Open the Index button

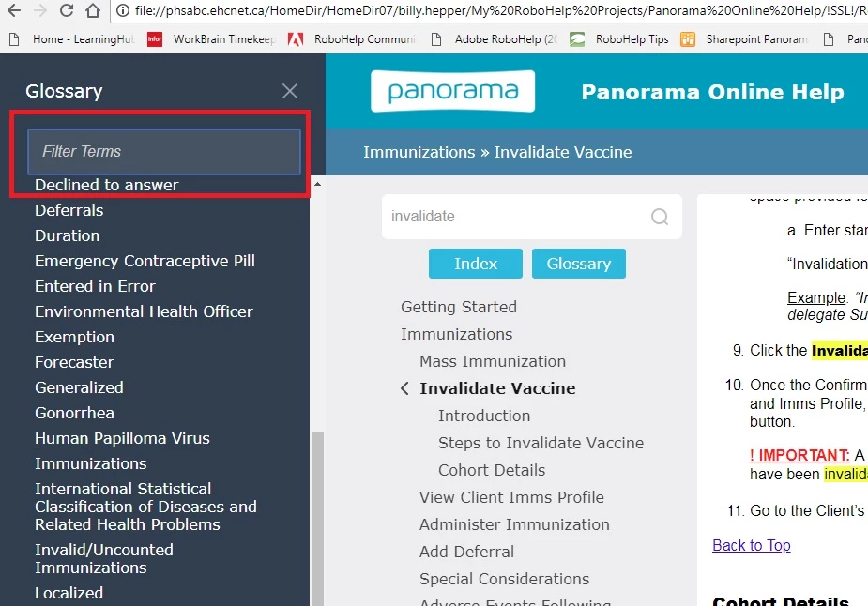pos(476,264)
